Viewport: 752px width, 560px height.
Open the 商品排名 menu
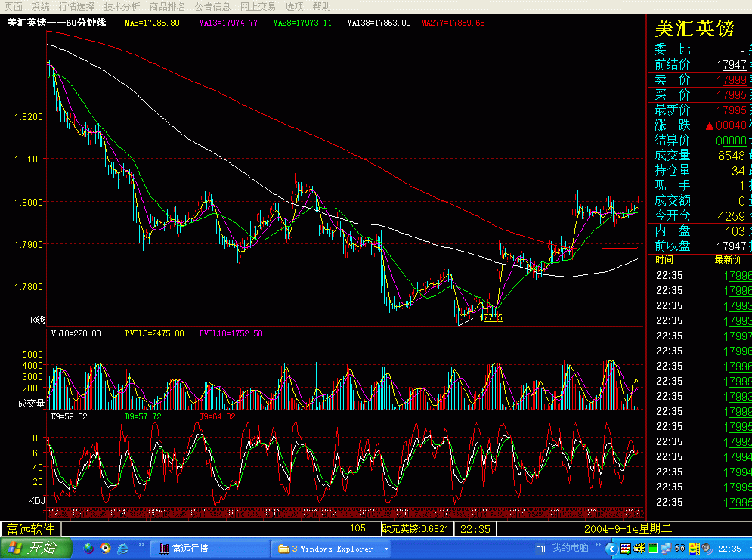click(167, 6)
